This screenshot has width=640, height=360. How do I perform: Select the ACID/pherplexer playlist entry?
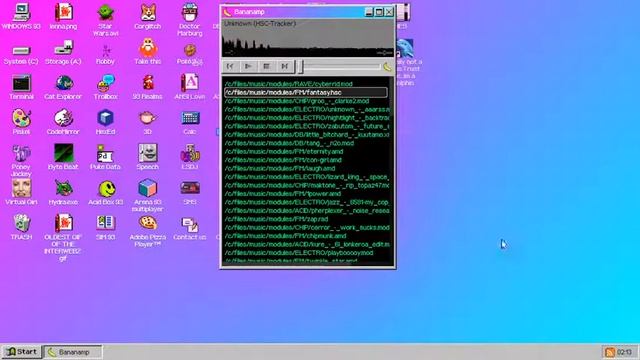point(306,211)
